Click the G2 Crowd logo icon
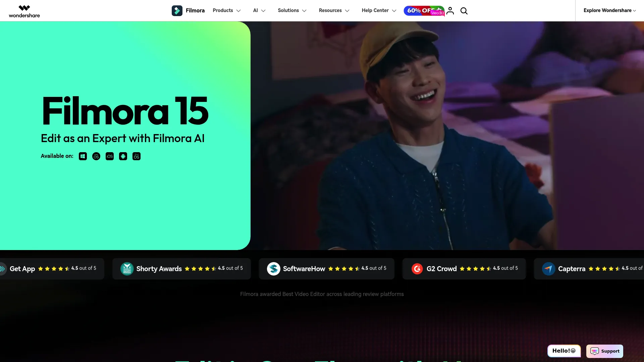The height and width of the screenshot is (362, 644). click(417, 269)
